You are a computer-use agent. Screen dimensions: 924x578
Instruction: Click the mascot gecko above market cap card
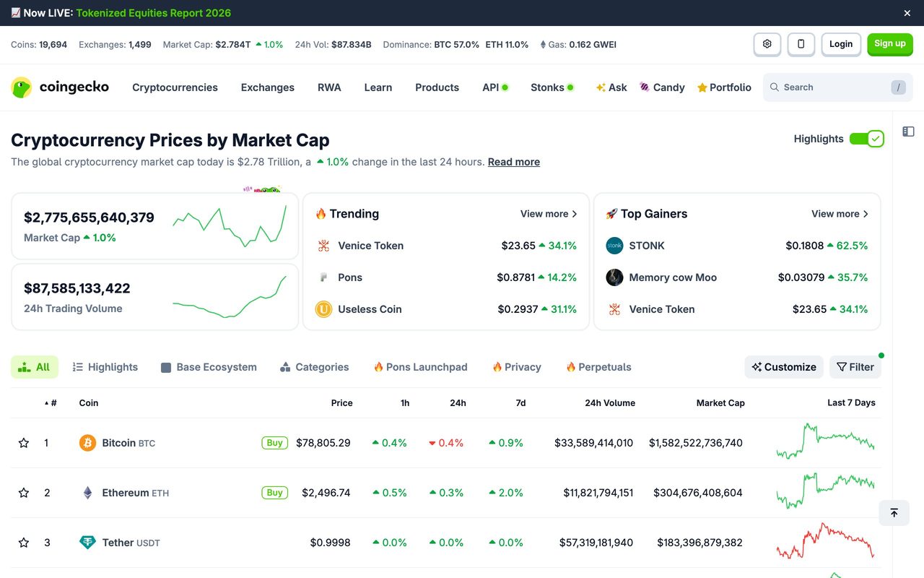point(262,189)
